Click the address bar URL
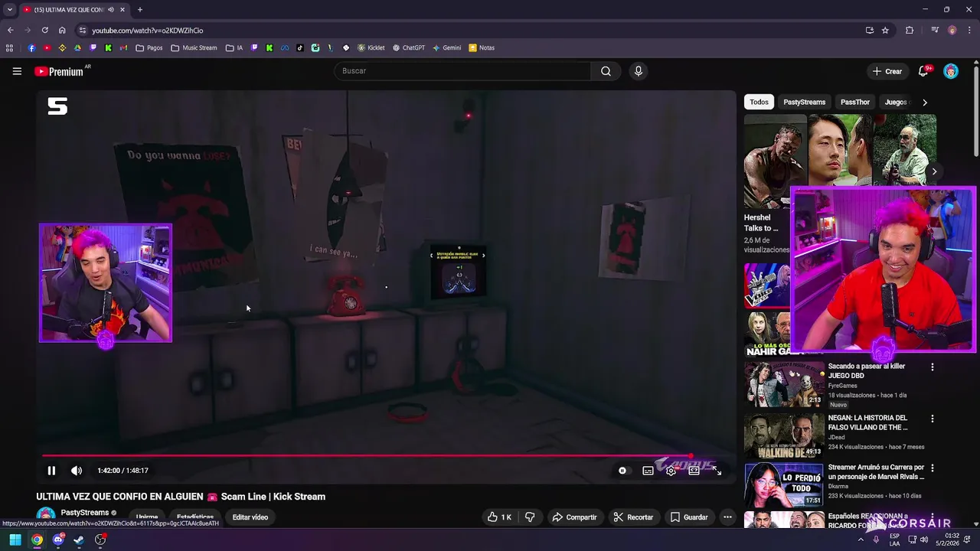The width and height of the screenshot is (980, 551). point(148,31)
